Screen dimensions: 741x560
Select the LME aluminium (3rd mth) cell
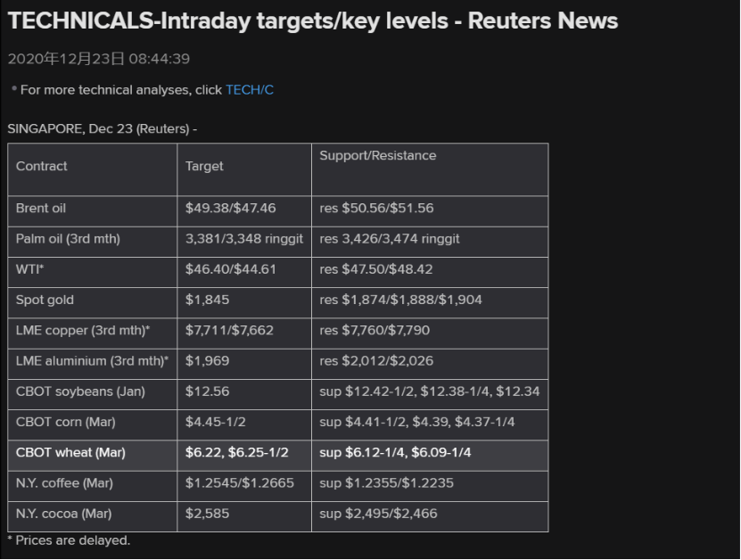[x=92, y=361]
